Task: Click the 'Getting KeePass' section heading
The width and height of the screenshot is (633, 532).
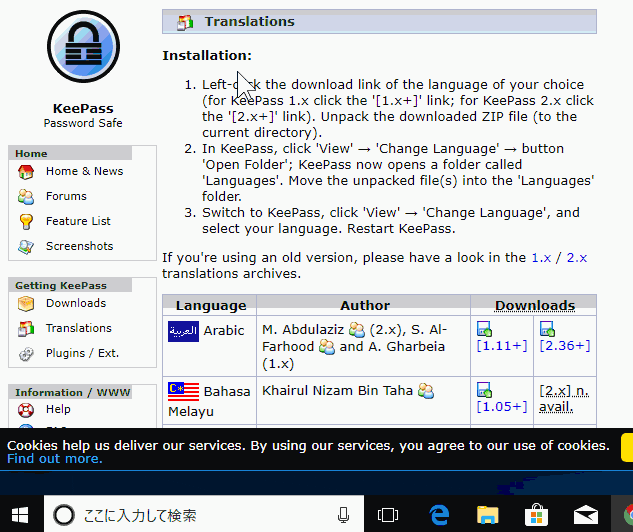Action: 61,285
